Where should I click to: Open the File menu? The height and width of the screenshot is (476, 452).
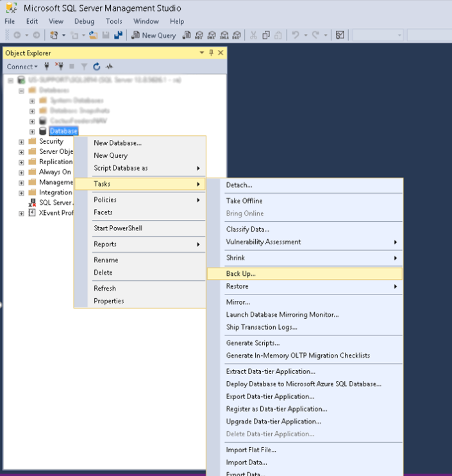(10, 21)
